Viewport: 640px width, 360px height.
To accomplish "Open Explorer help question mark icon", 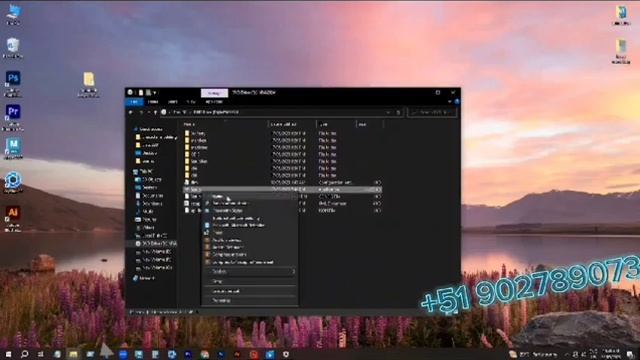I will tap(457, 102).
